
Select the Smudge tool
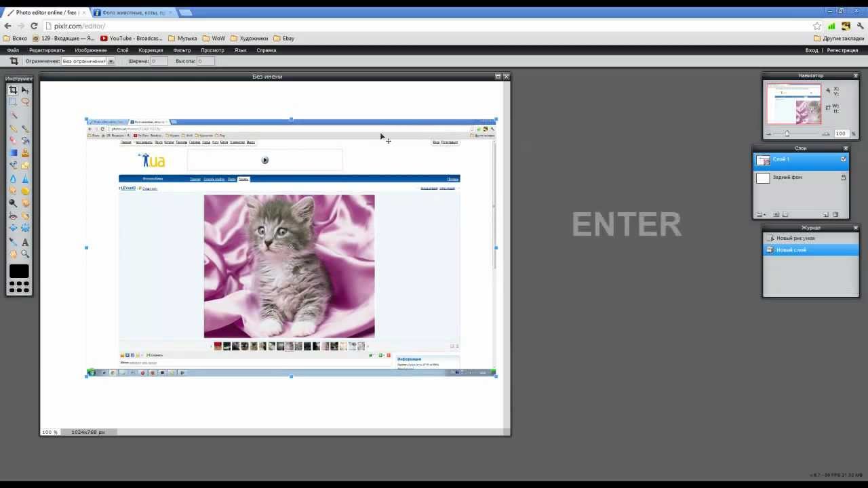13,190
